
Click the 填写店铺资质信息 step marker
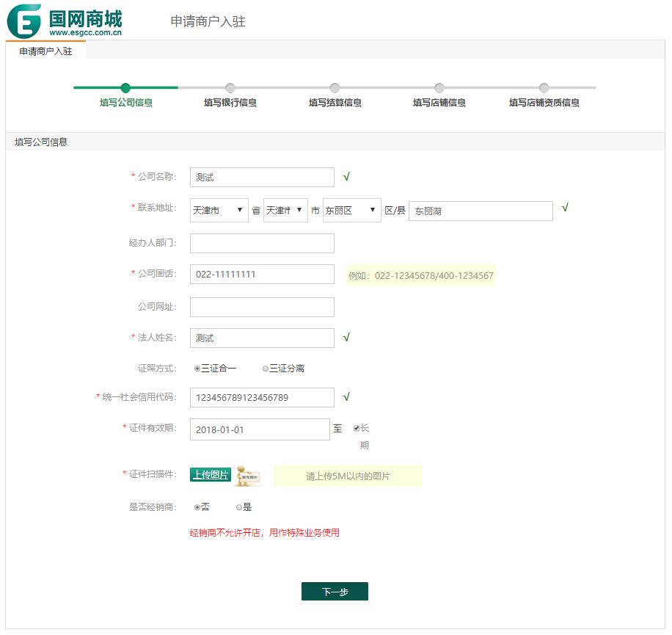click(544, 88)
